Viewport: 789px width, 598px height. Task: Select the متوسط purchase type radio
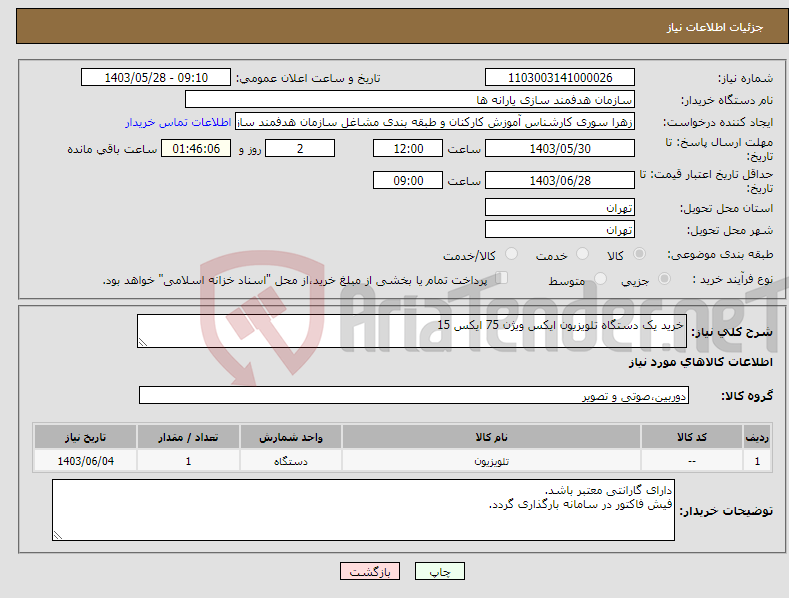pos(600,278)
